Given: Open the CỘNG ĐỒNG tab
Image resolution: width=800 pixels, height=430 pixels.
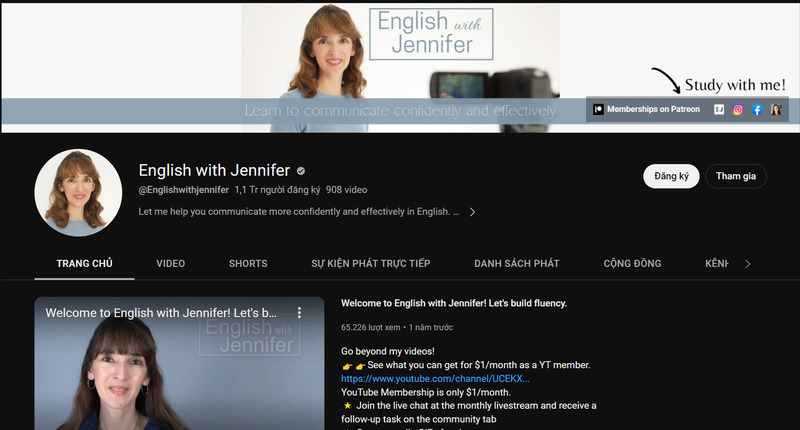Looking at the screenshot, I should point(632,263).
